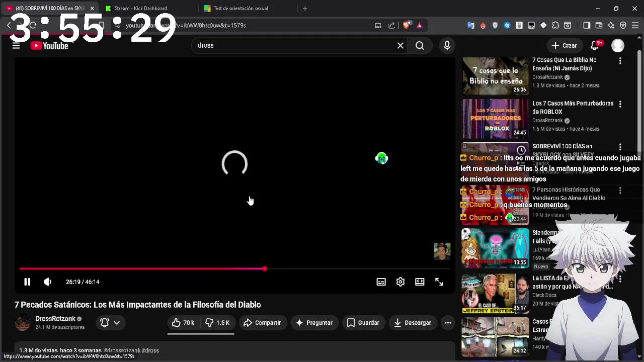Click the 24:12 video thumbnail
The width and height of the screenshot is (644, 362).
(x=496, y=336)
